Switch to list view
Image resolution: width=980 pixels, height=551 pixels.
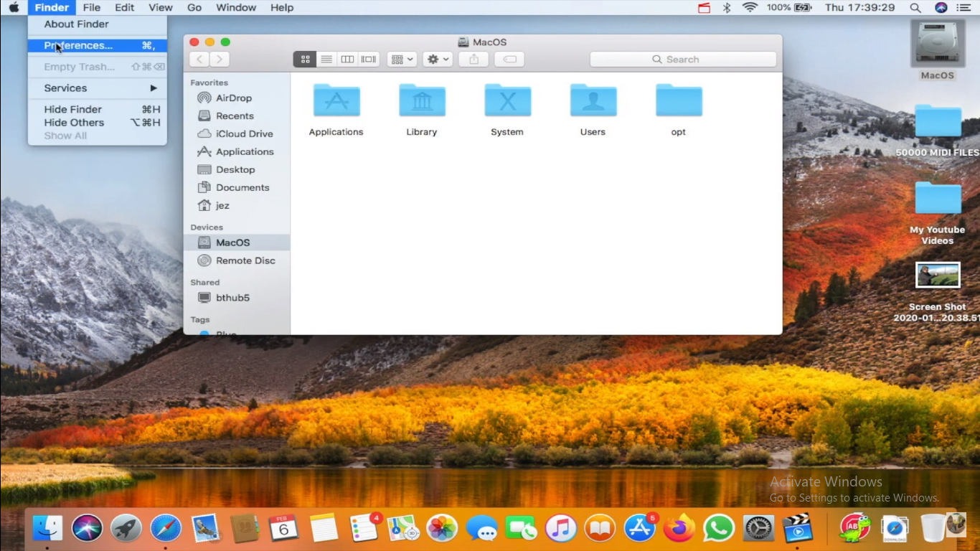click(x=326, y=60)
